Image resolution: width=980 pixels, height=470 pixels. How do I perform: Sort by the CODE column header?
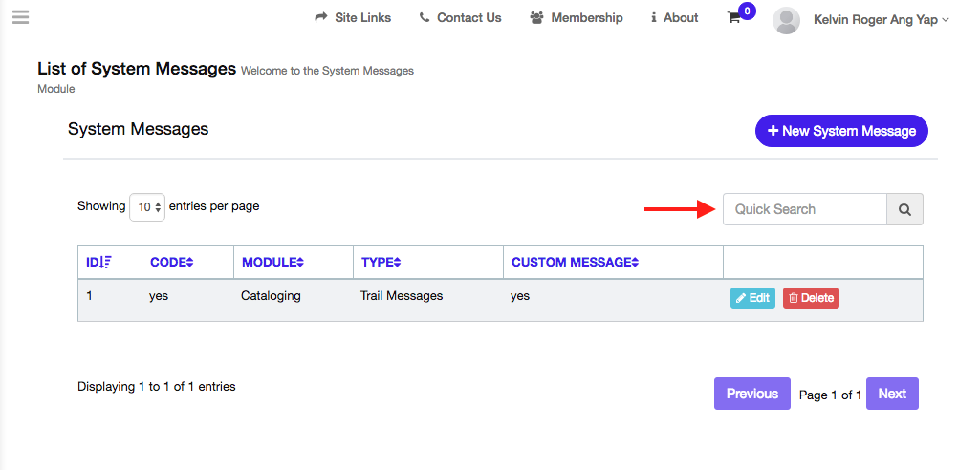point(172,262)
